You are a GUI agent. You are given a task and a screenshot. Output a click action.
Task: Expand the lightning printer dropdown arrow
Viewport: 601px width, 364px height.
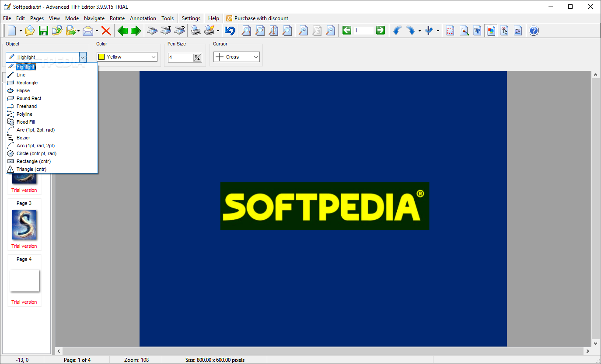pos(218,31)
